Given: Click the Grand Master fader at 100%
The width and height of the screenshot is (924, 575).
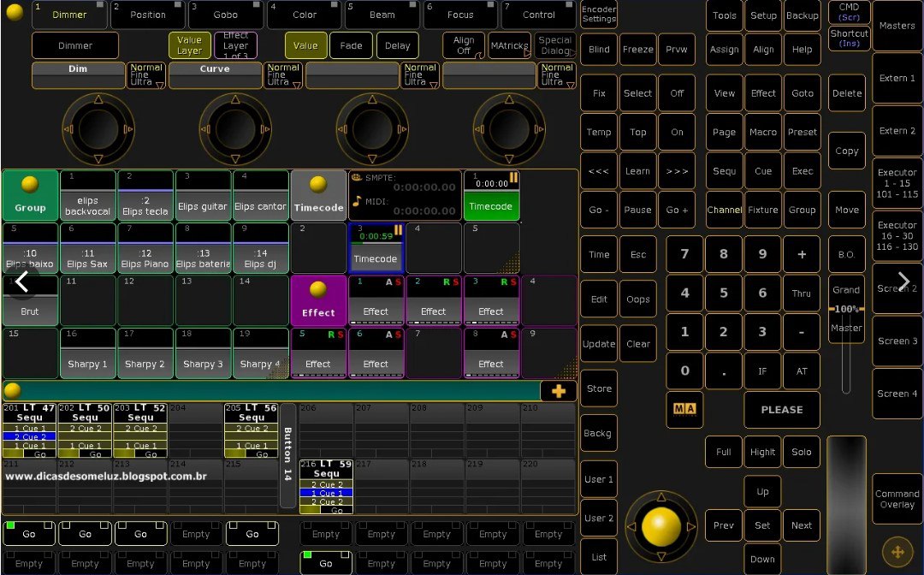Looking at the screenshot, I should (x=846, y=309).
